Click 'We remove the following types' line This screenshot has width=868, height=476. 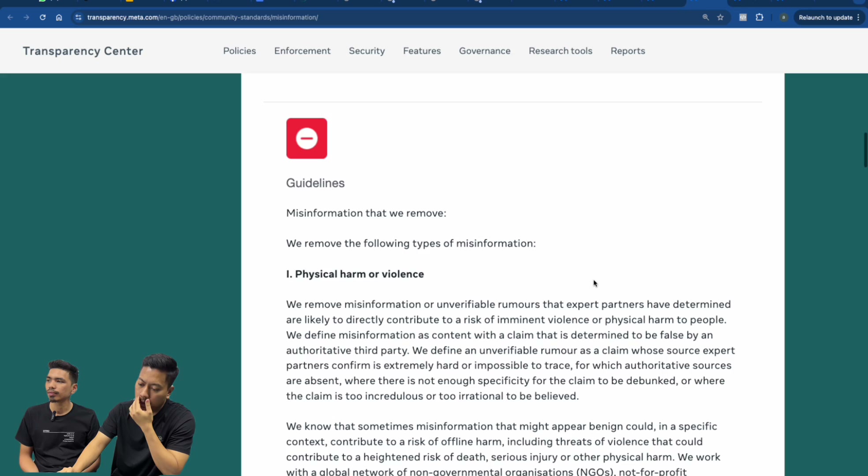(411, 243)
